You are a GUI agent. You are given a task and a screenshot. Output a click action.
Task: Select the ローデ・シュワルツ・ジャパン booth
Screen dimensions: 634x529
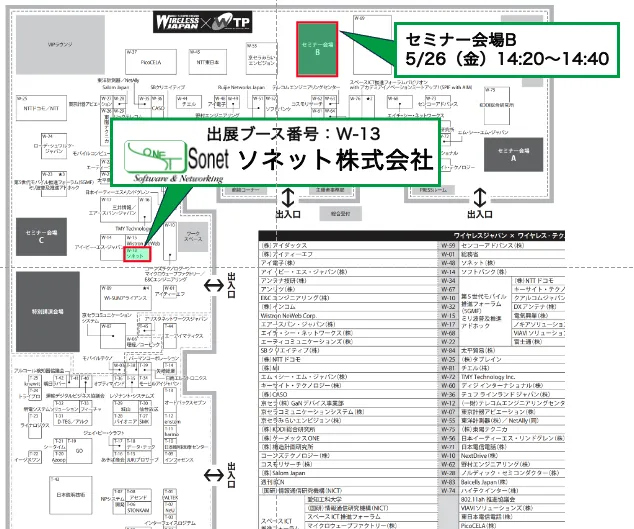(54, 146)
